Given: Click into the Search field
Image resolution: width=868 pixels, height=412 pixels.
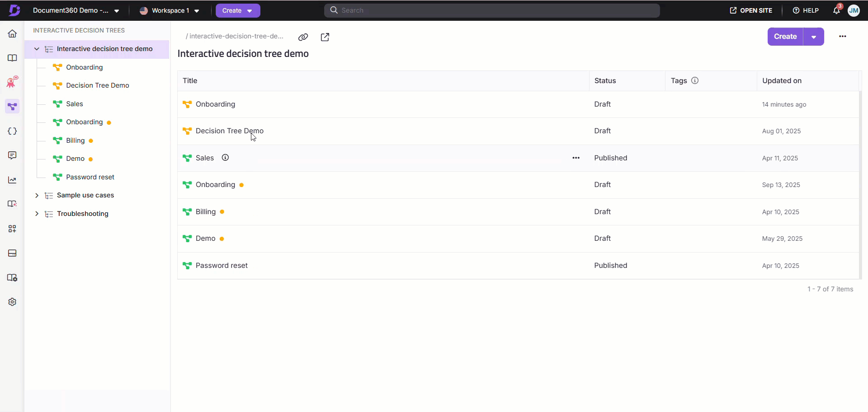Looking at the screenshot, I should click(x=492, y=10).
